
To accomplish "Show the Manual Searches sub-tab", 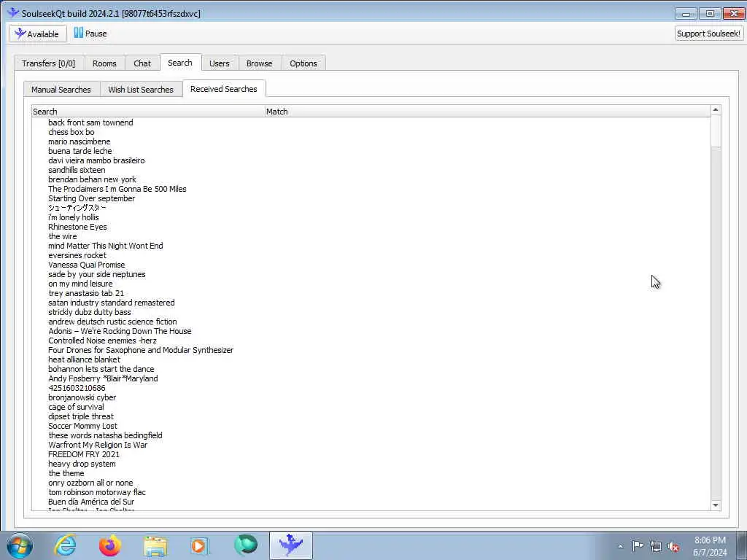I will [61, 90].
